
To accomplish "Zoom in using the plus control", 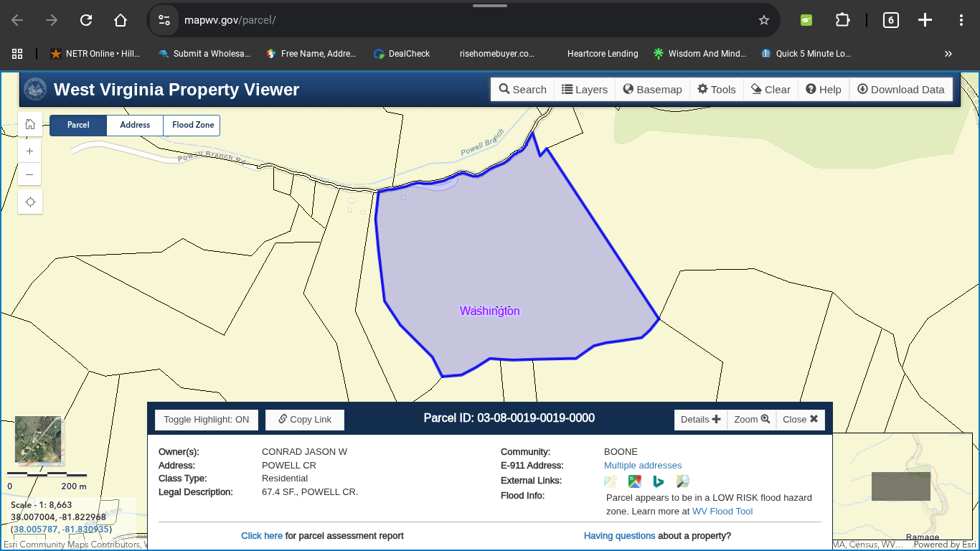I will coord(29,151).
